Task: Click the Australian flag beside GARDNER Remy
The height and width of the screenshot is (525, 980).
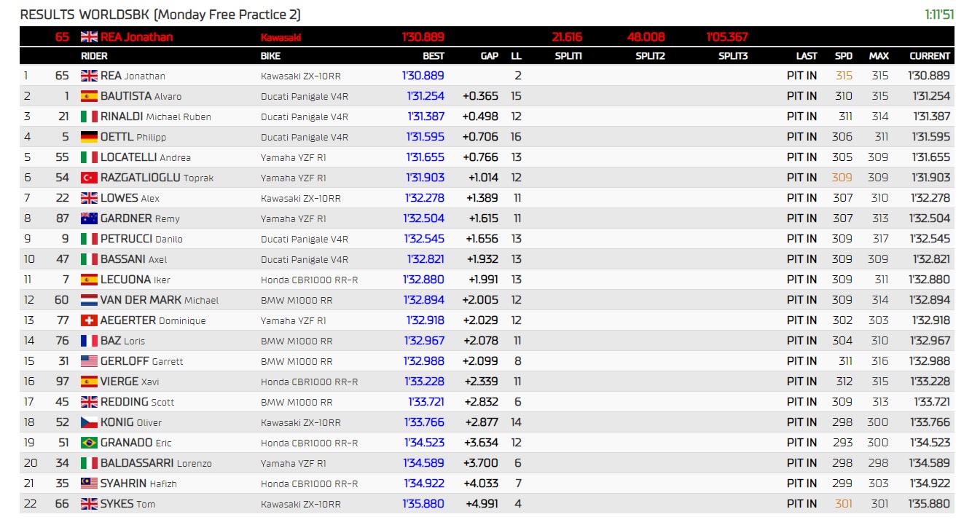Action: [x=89, y=218]
